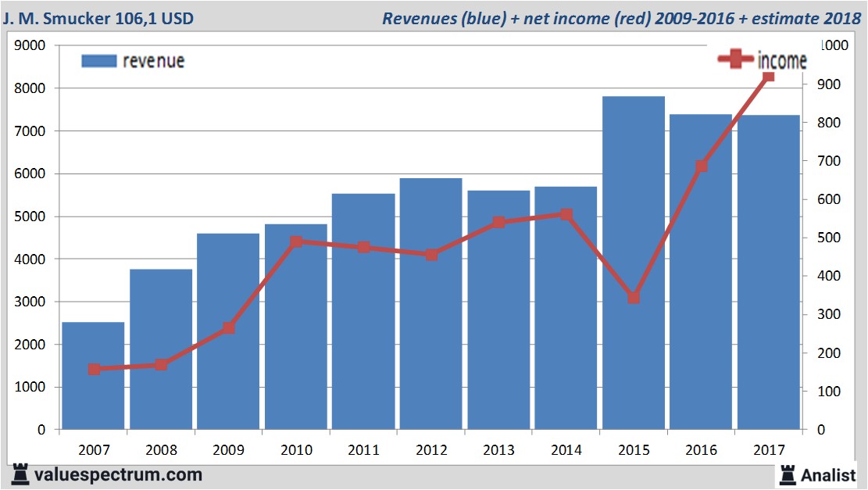Image resolution: width=868 pixels, height=490 pixels.
Task: Click the 200 income axis label
Action: point(829,352)
